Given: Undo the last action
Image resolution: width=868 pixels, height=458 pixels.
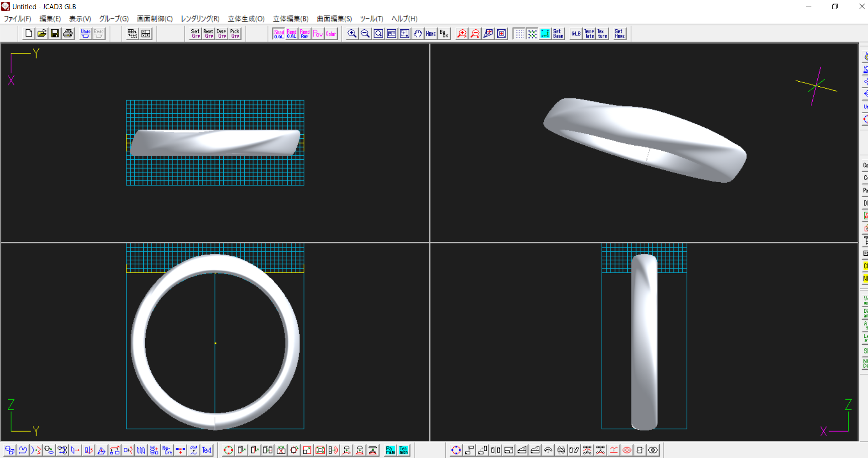Looking at the screenshot, I should pos(85,33).
